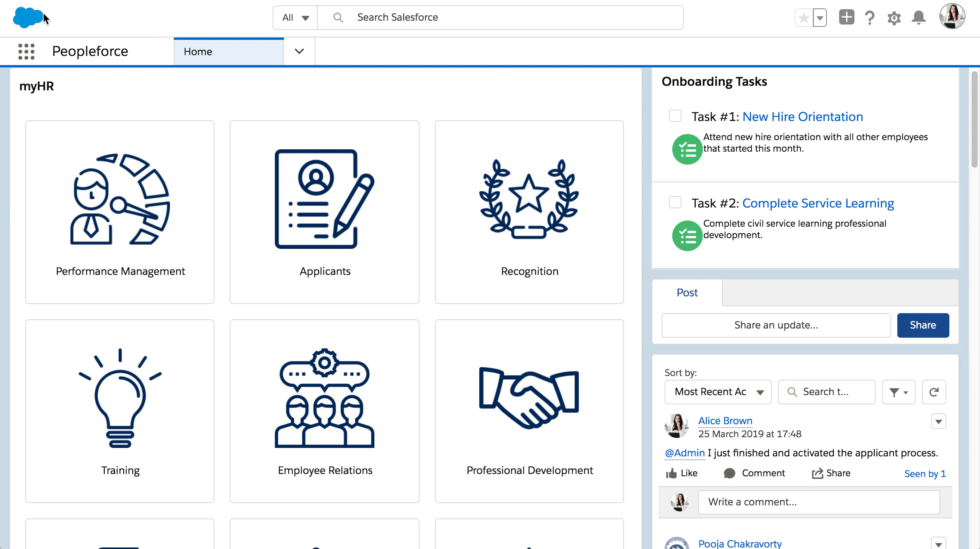Image resolution: width=980 pixels, height=549 pixels.
Task: Open the feed filter funnel icon
Action: 898,392
